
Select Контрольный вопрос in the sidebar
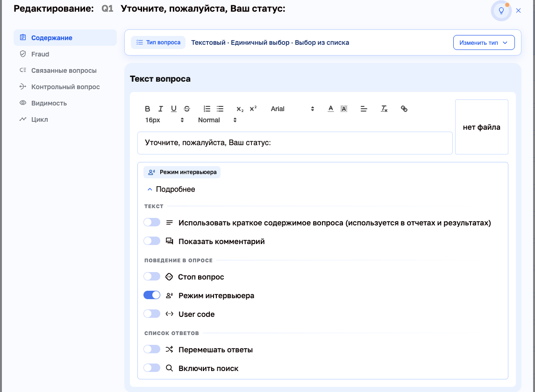(x=65, y=87)
